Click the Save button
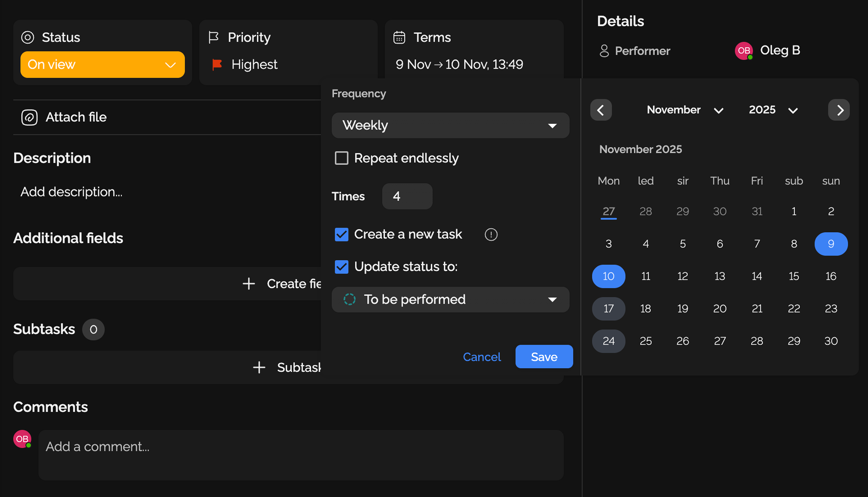 click(544, 357)
